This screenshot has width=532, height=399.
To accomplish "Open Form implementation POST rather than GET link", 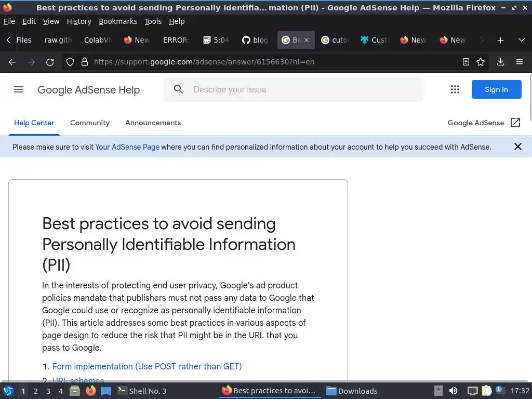I will (x=147, y=366).
